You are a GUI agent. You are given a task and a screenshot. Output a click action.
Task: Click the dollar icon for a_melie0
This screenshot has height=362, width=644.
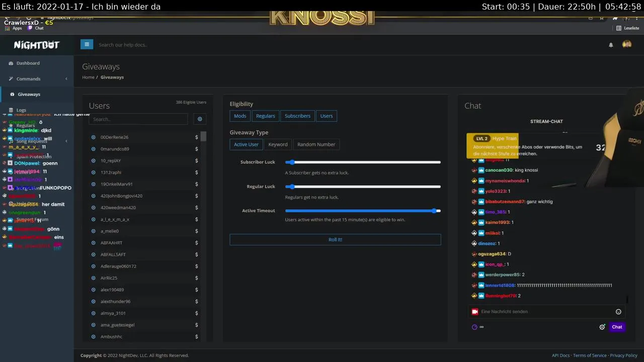pyautogui.click(x=196, y=231)
